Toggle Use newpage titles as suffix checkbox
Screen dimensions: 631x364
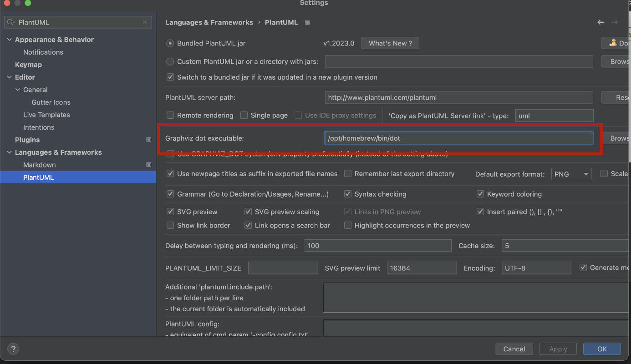pyautogui.click(x=170, y=174)
